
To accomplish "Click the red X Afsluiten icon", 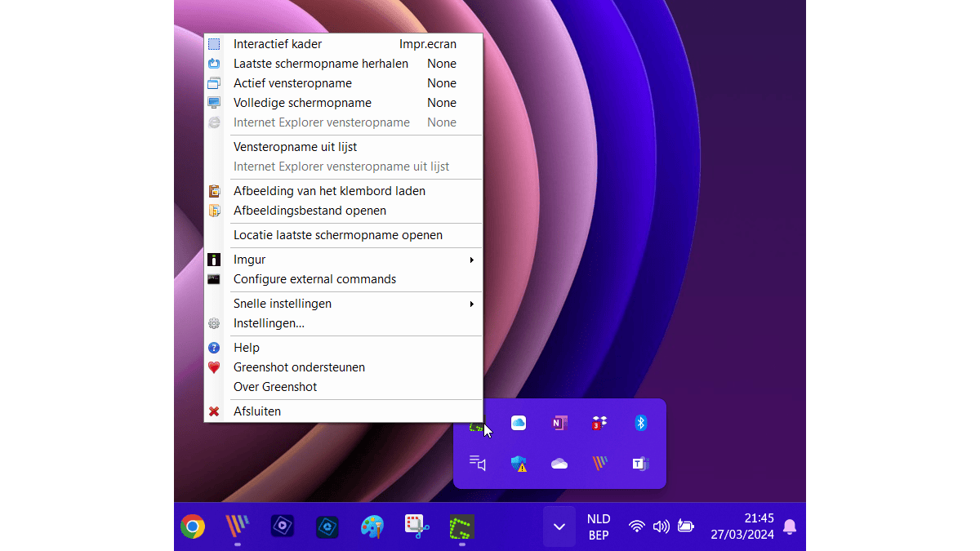I will point(214,411).
